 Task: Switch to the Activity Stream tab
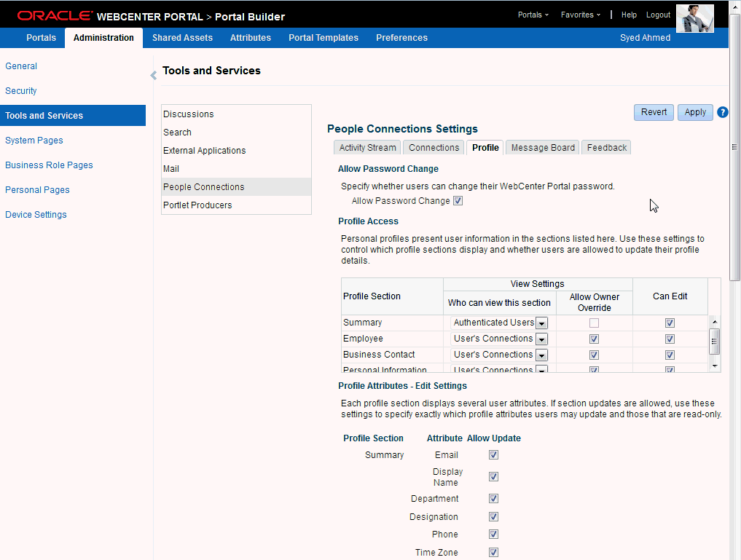click(367, 148)
